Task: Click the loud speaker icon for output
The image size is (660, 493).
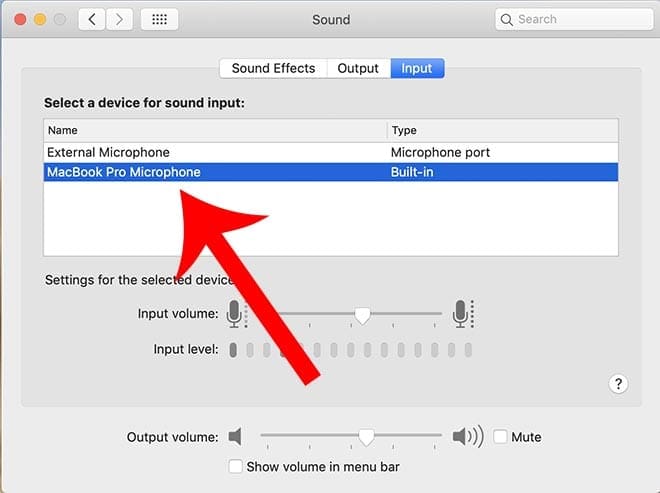Action: (467, 437)
